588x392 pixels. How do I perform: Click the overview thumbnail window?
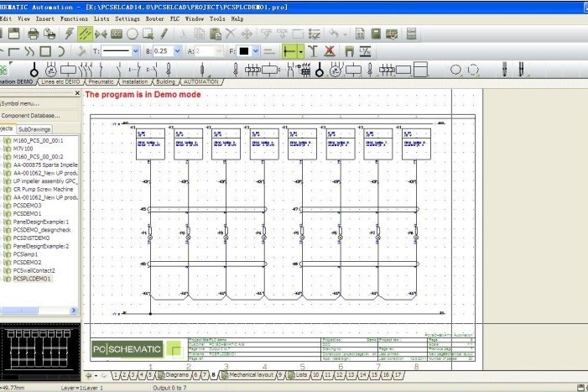(39, 352)
